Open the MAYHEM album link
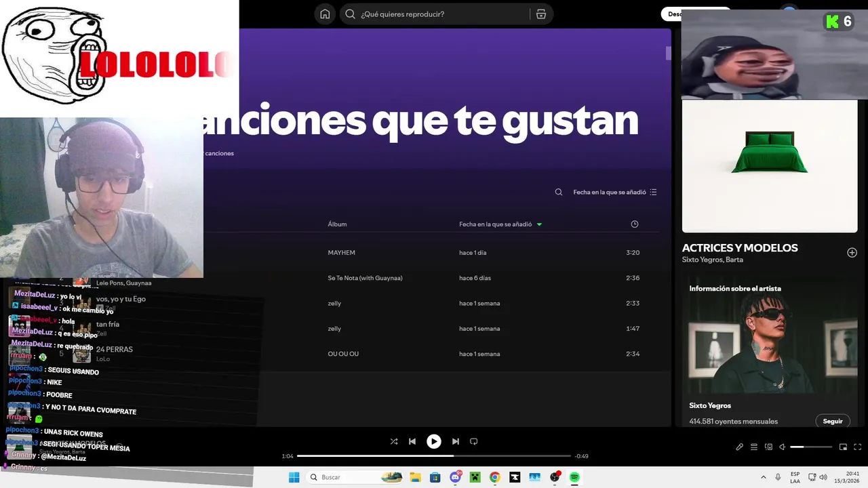868x488 pixels. (x=341, y=253)
